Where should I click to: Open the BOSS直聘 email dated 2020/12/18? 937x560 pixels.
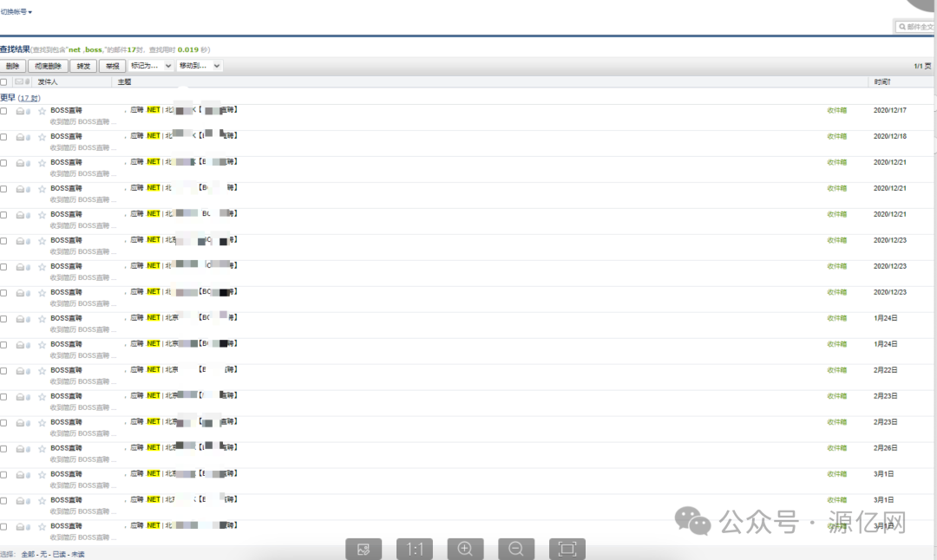[66, 136]
